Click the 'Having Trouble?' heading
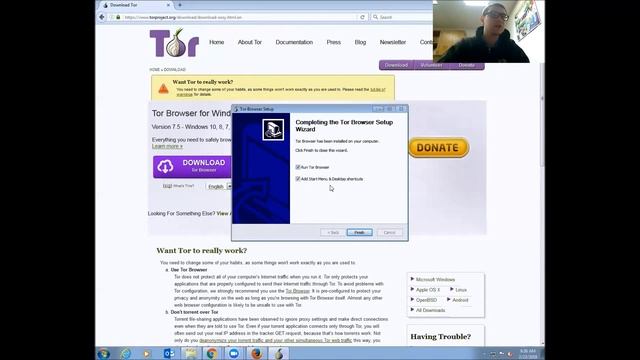 pyautogui.click(x=440, y=337)
